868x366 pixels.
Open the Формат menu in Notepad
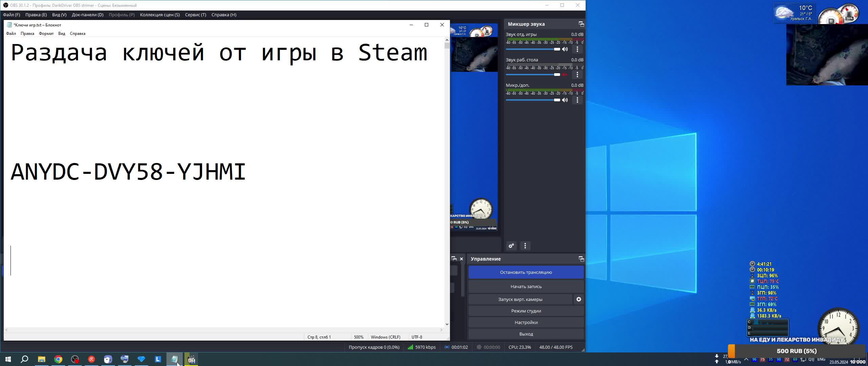coord(46,34)
